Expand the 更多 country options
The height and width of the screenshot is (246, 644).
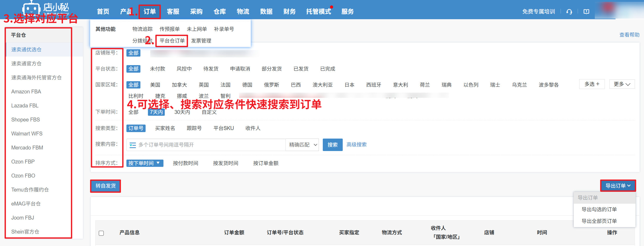pyautogui.click(x=622, y=84)
